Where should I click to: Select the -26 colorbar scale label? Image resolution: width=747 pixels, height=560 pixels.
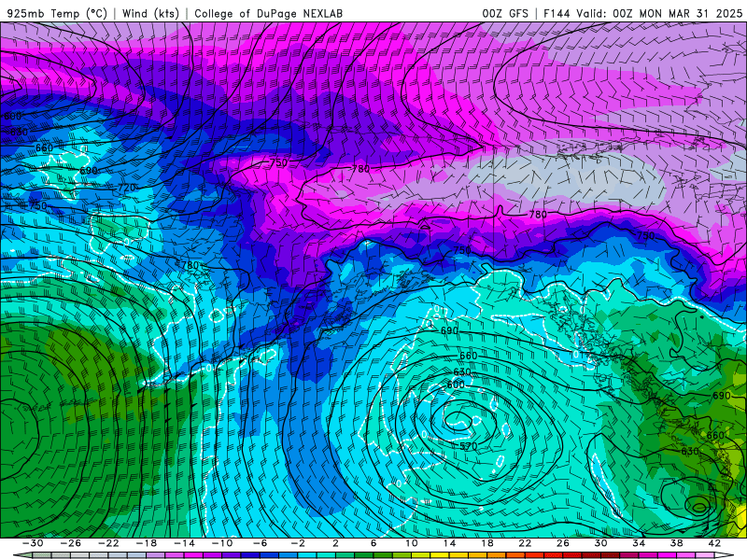(x=71, y=543)
